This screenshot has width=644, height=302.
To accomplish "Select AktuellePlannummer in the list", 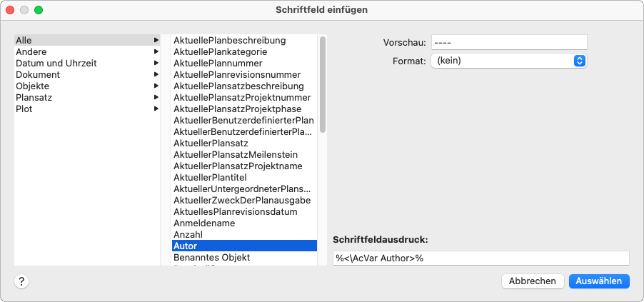I will [x=217, y=64].
